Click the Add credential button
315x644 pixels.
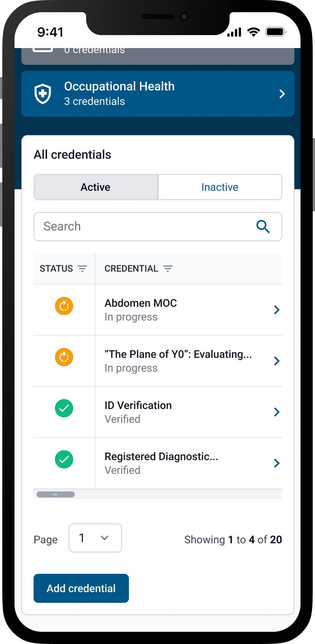point(81,588)
